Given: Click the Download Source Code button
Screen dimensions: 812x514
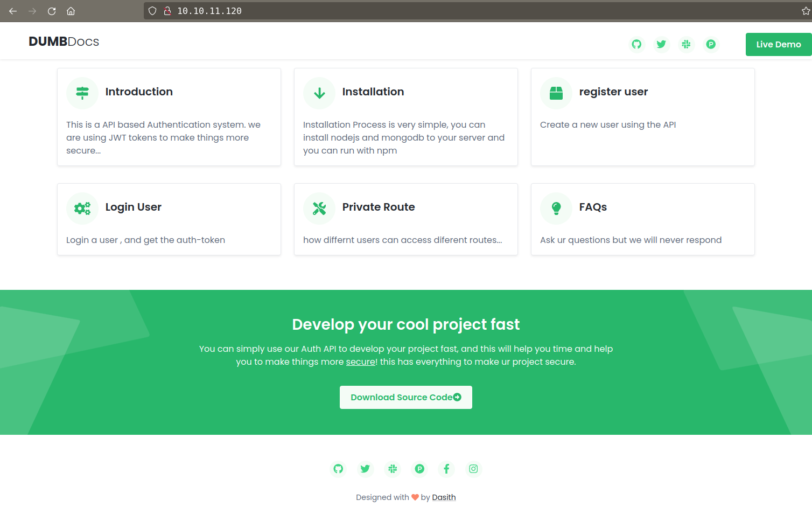Looking at the screenshot, I should click(405, 397).
